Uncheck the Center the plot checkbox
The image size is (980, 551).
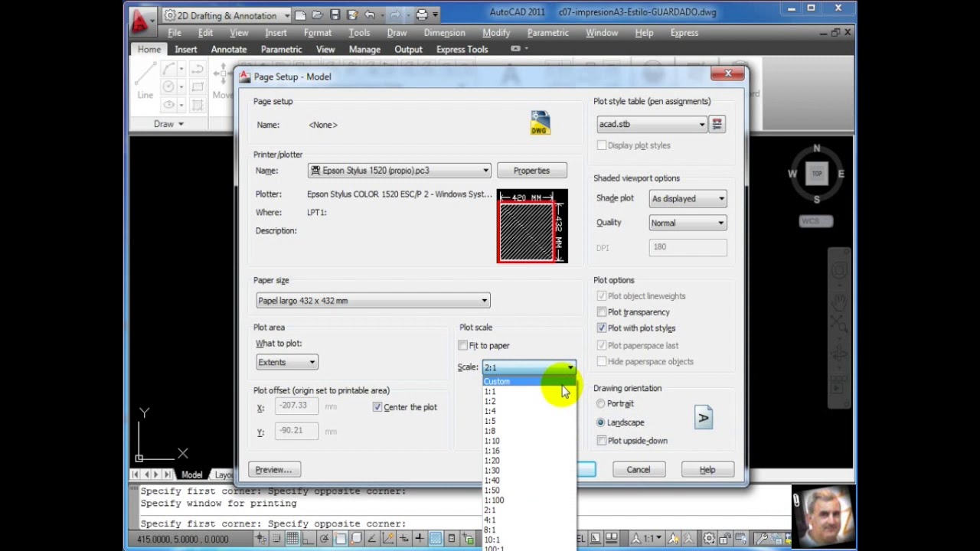point(377,407)
